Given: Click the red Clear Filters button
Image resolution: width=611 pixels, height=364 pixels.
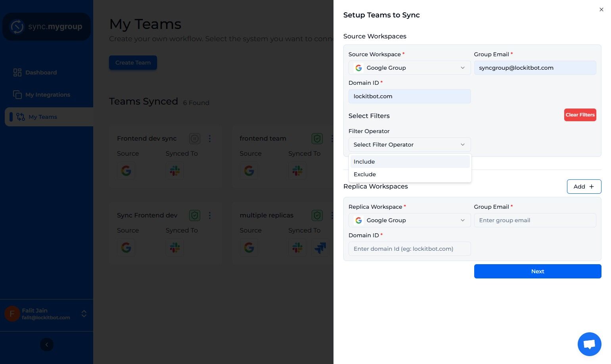Looking at the screenshot, I should (x=580, y=115).
